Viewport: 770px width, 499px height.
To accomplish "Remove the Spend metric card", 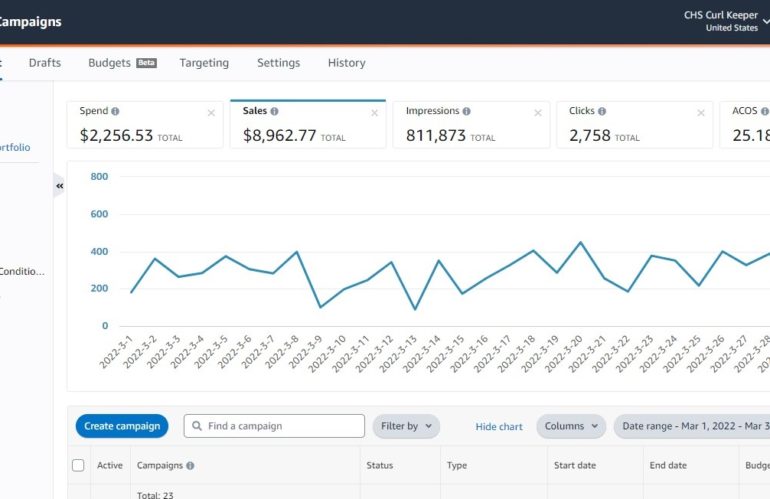I will (211, 113).
